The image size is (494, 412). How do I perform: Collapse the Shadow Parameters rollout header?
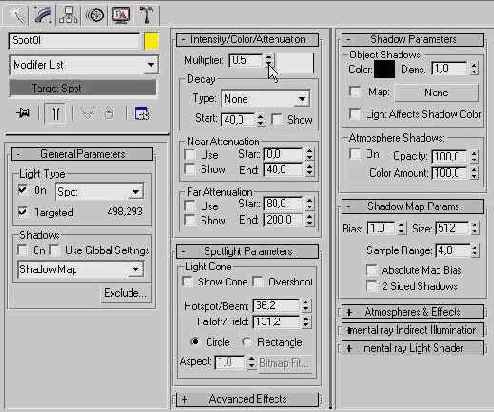tap(413, 39)
